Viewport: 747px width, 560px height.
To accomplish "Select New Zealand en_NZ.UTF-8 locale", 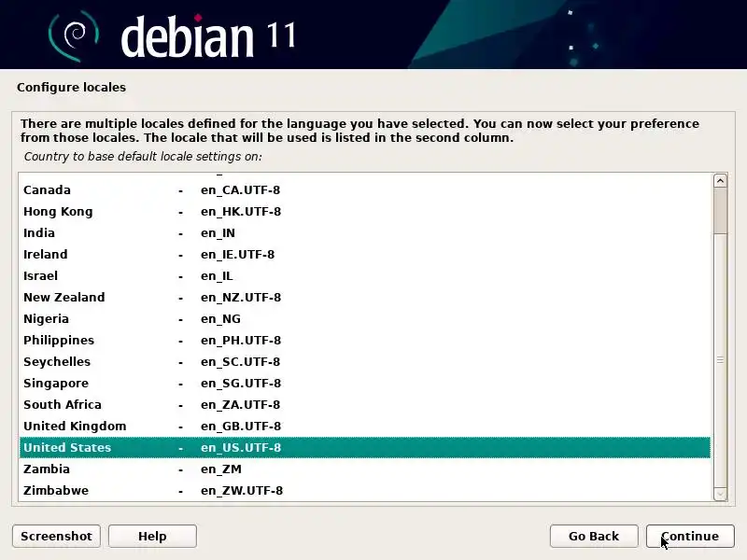I will 365,297.
